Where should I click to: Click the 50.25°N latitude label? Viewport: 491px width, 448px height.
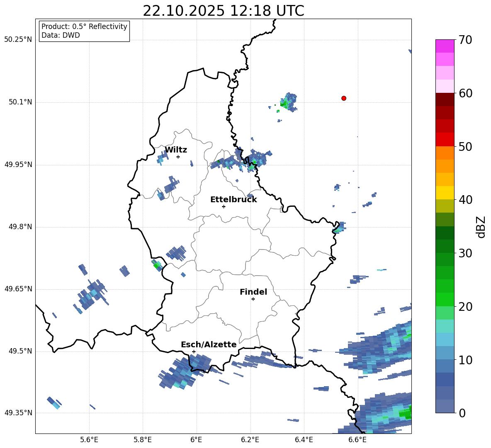pos(18,40)
